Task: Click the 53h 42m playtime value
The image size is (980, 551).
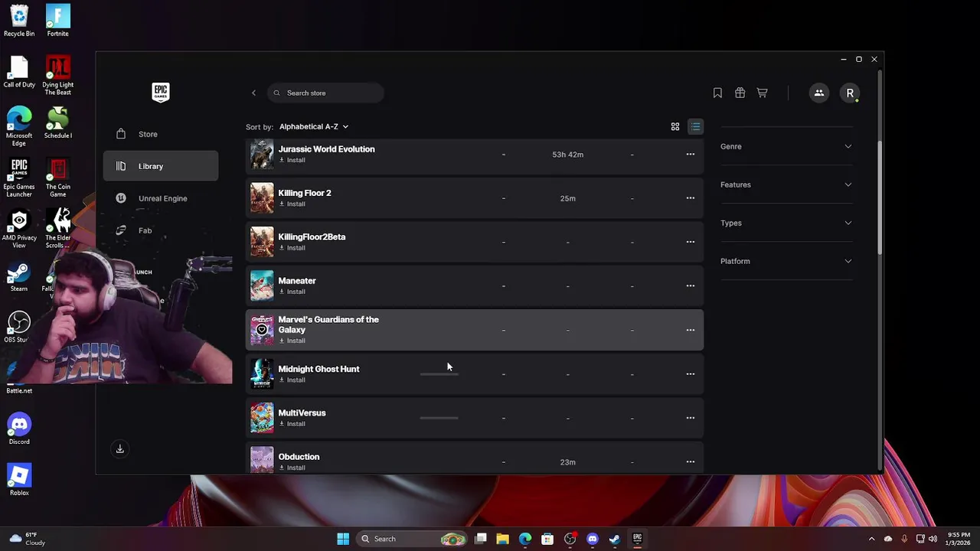Action: tap(567, 155)
